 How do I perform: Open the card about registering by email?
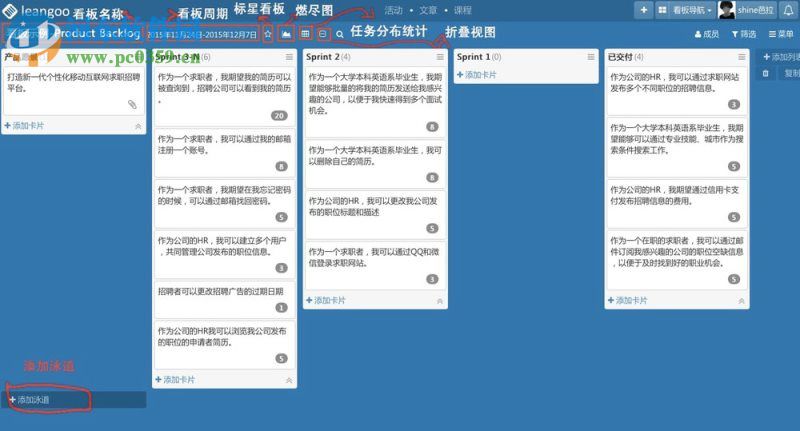224,153
